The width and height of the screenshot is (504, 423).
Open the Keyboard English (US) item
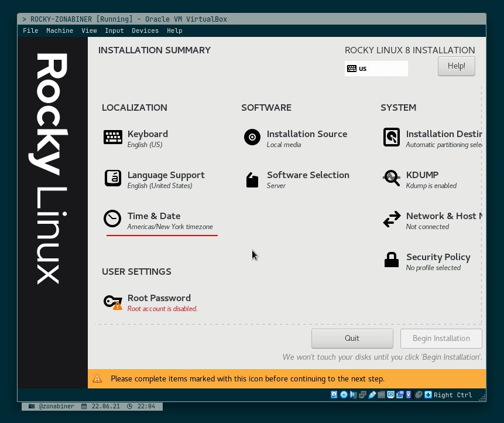[136, 138]
